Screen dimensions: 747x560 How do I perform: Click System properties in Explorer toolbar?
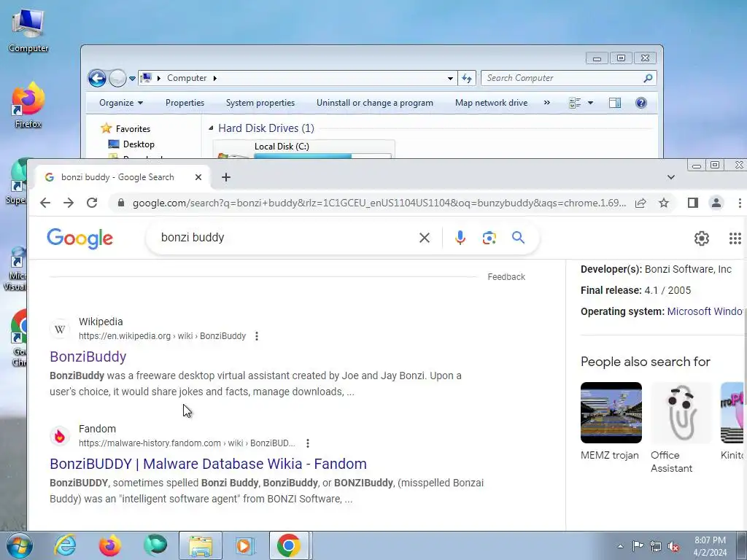pyautogui.click(x=260, y=103)
